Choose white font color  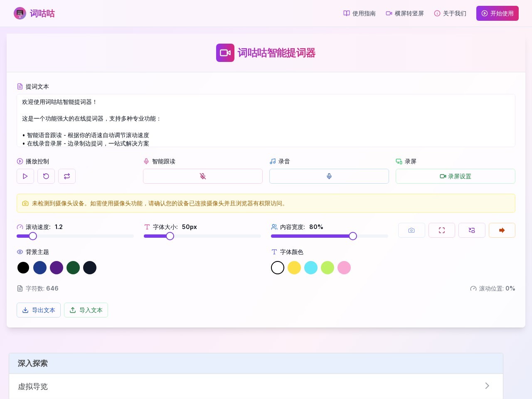pyautogui.click(x=278, y=268)
